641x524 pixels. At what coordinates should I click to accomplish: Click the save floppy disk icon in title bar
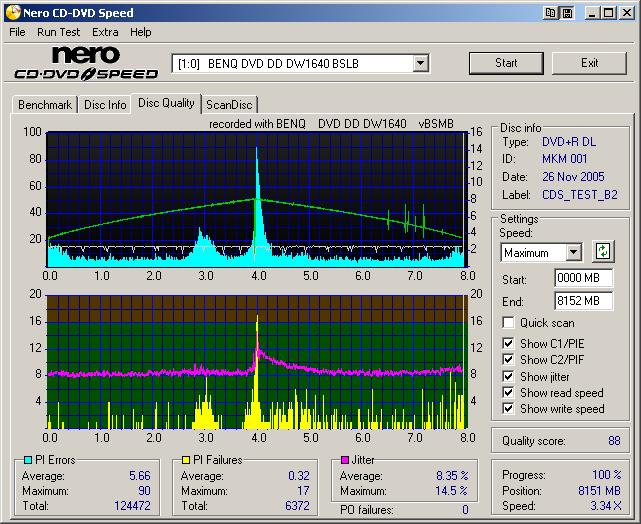(567, 13)
